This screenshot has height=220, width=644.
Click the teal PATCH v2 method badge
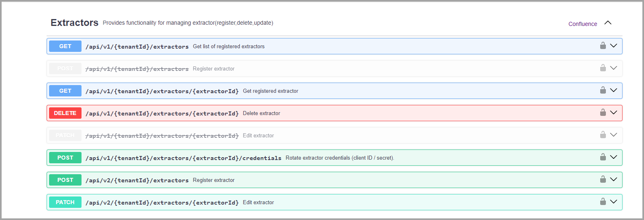(65, 202)
